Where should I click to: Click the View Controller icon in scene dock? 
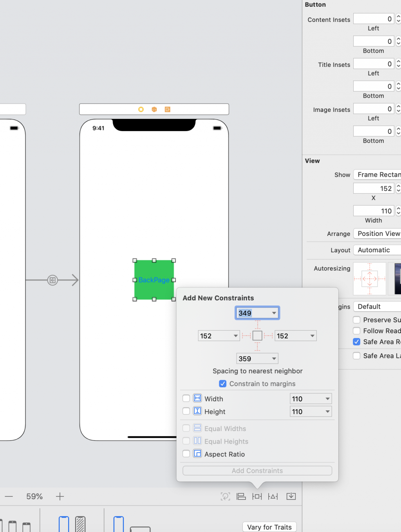click(141, 110)
